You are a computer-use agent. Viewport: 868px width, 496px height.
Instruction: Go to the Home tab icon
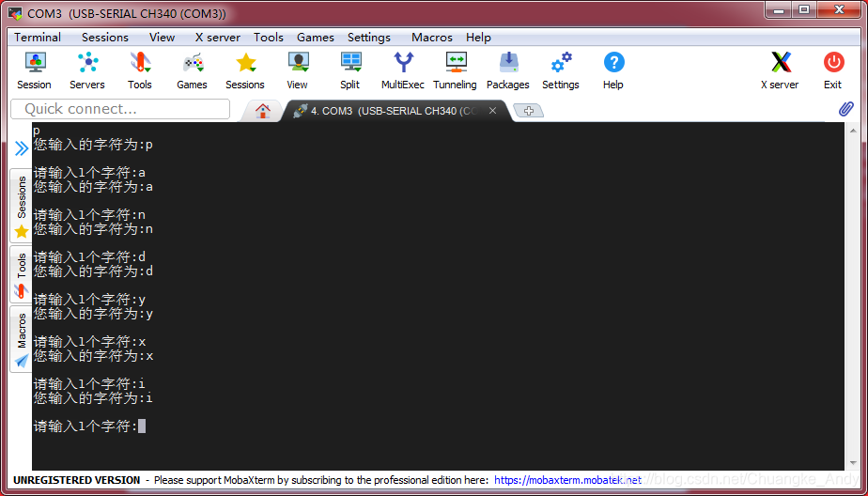(x=262, y=111)
